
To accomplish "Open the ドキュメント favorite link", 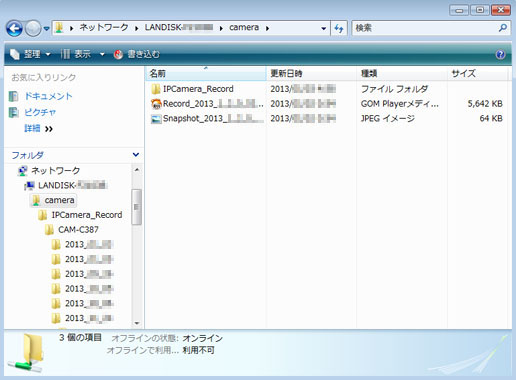I will click(49, 96).
